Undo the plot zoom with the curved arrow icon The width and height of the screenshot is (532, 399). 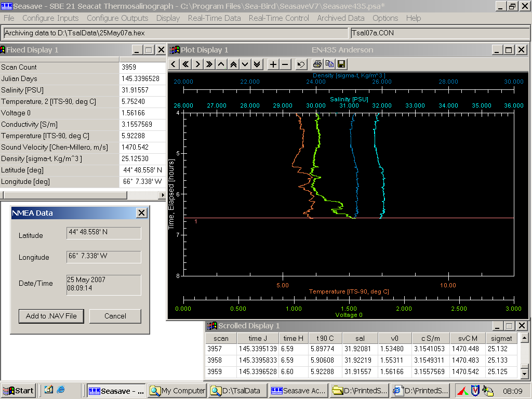coord(301,64)
